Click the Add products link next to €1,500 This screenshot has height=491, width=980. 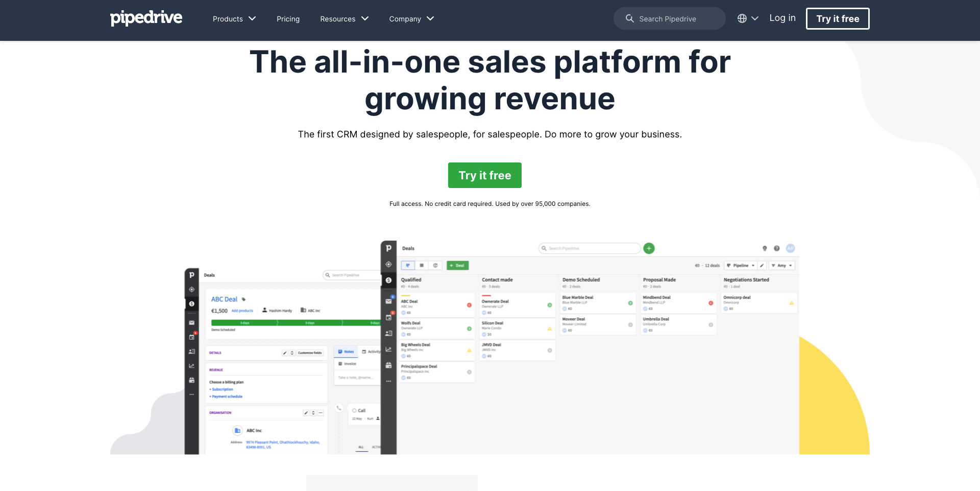(242, 311)
